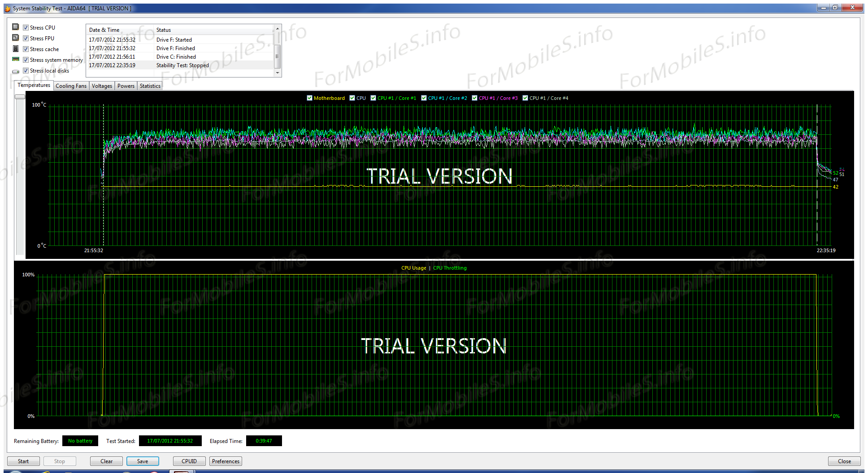Toggle the Motherboard temperature graph checkbox
Screen dimensions: 868x473
[309, 98]
